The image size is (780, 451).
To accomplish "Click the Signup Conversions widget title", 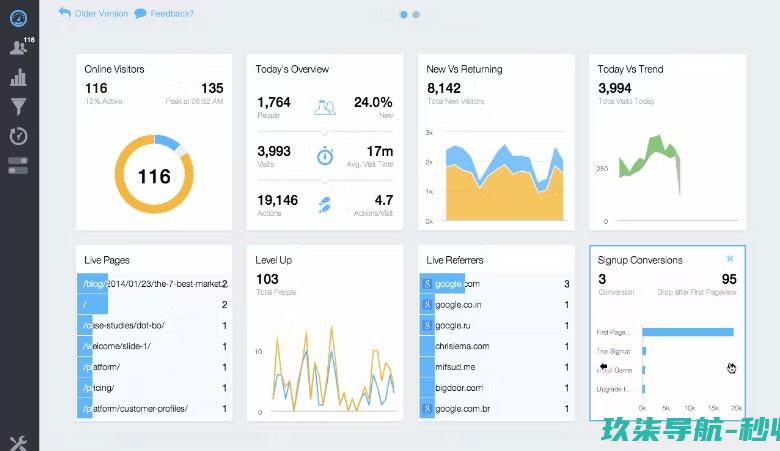I will [x=640, y=260].
